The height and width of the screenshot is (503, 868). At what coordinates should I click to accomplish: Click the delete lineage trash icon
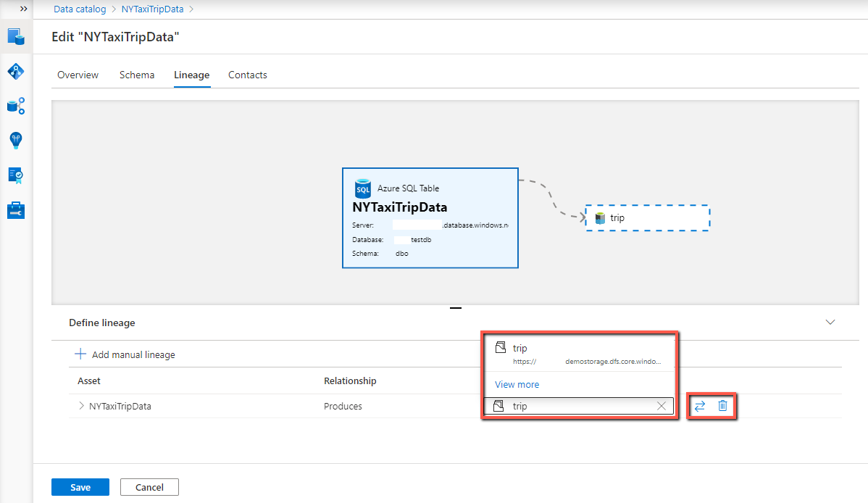pos(722,406)
